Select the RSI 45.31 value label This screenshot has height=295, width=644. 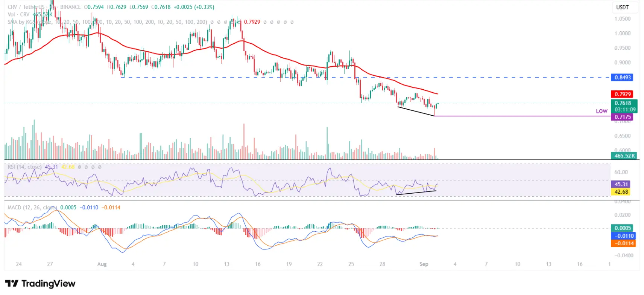tap(621, 184)
